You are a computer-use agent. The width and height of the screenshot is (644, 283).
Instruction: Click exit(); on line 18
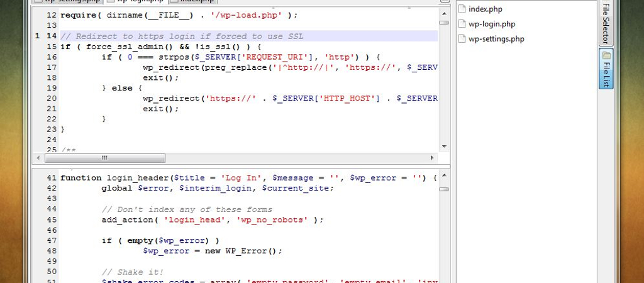[x=161, y=77]
